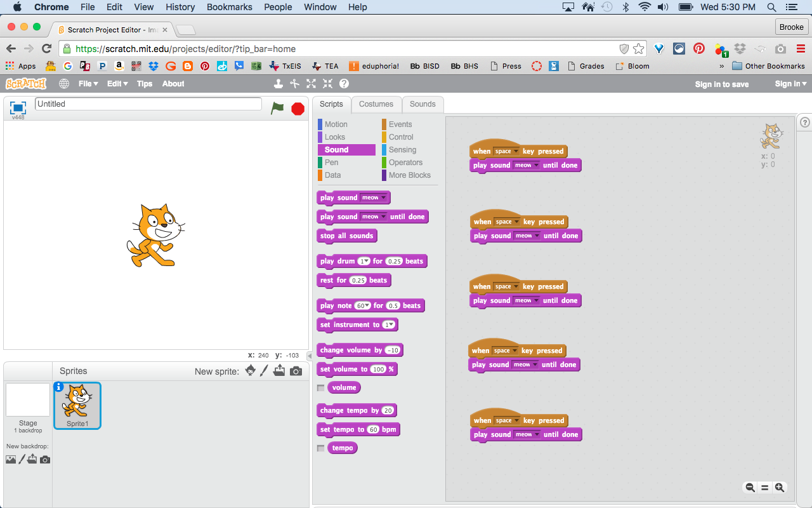
Task: Paint a new sprite with the brush icon
Action: click(x=265, y=370)
